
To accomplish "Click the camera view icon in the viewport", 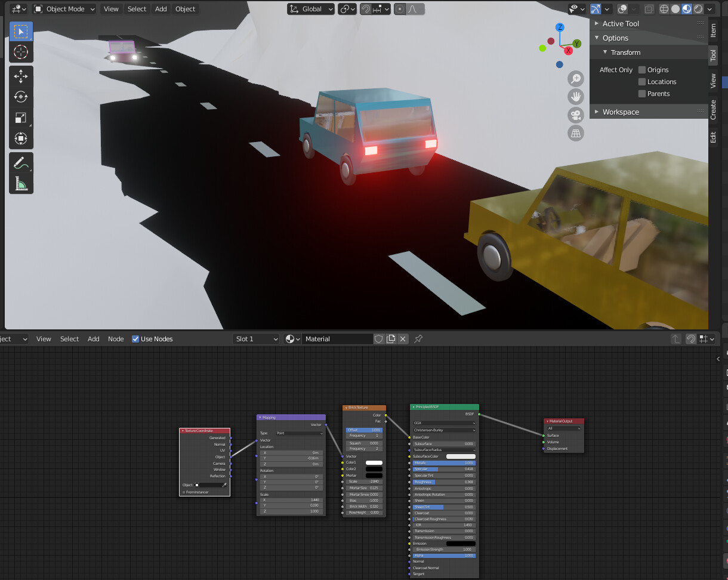I will [575, 115].
